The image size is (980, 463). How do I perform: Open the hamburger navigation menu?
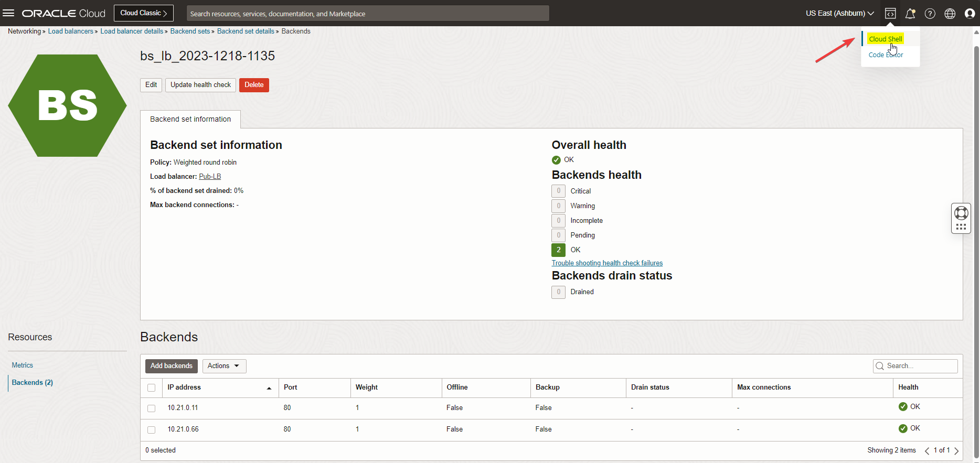pos(8,13)
